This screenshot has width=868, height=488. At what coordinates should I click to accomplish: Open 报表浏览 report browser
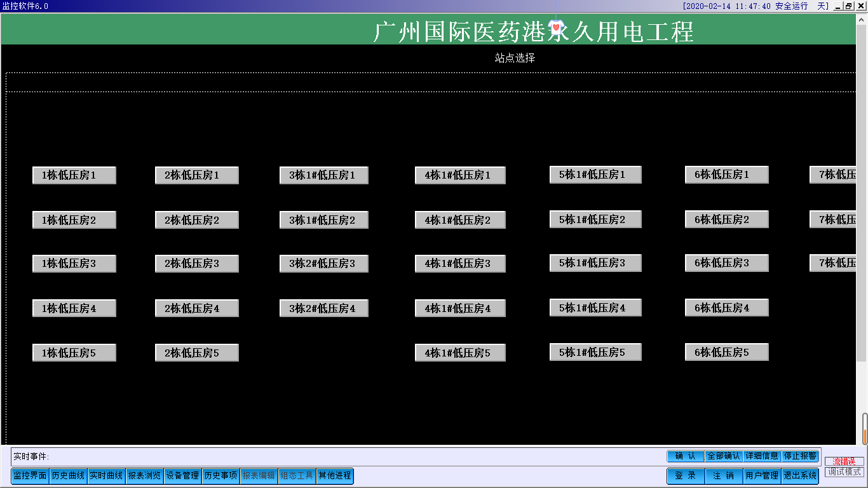click(145, 476)
